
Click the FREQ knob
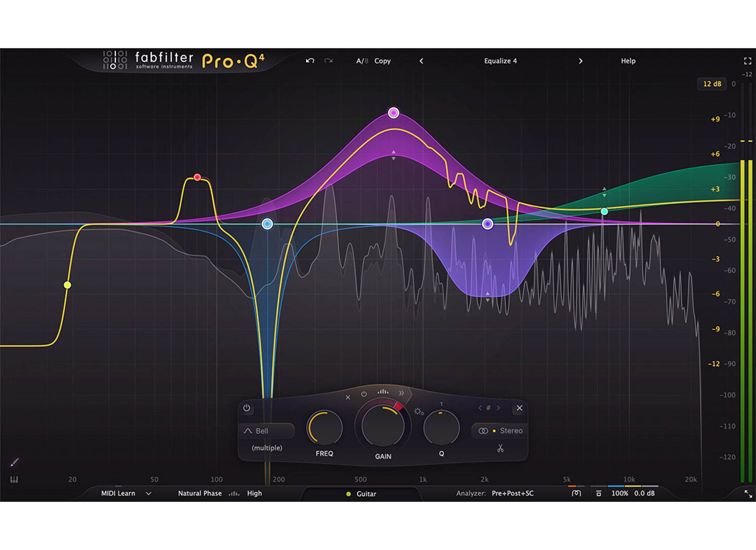point(325,428)
